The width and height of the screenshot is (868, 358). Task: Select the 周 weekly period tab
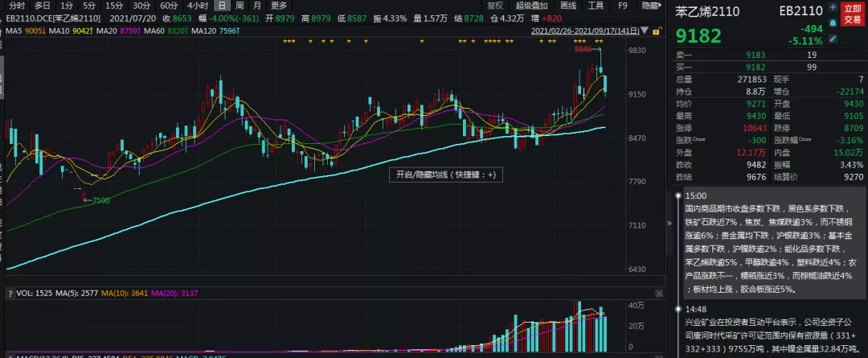click(x=240, y=6)
